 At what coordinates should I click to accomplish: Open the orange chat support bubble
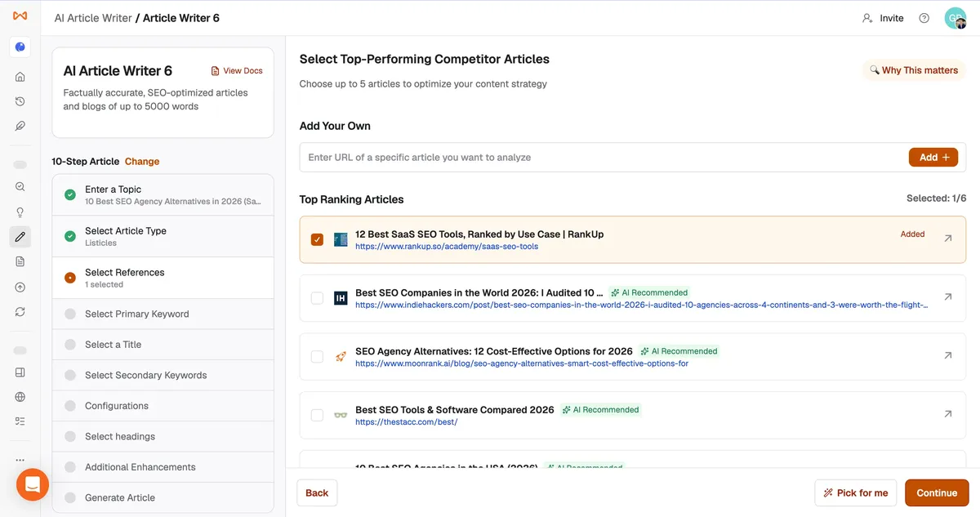coord(33,484)
